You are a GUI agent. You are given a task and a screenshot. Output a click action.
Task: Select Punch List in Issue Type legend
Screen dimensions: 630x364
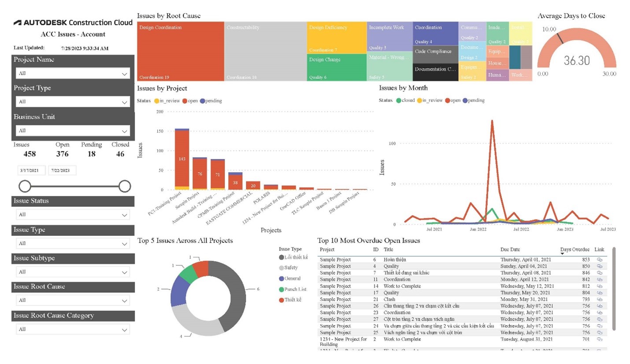point(293,290)
